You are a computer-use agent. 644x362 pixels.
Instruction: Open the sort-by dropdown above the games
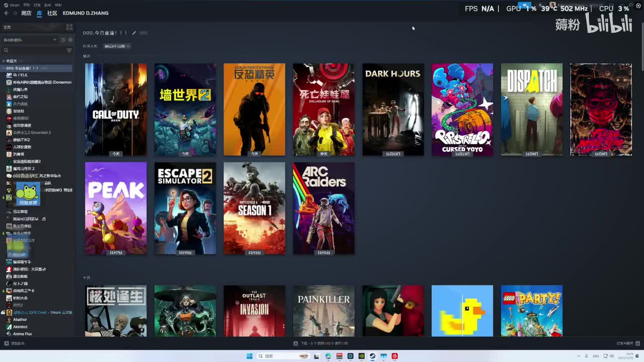pyautogui.click(x=117, y=46)
